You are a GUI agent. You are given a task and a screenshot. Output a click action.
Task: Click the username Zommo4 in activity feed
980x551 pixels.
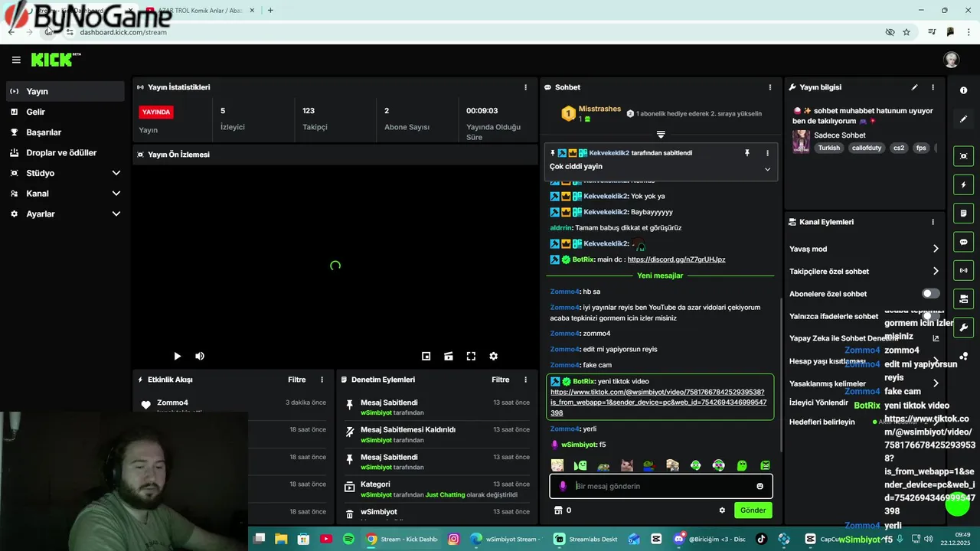coord(172,403)
